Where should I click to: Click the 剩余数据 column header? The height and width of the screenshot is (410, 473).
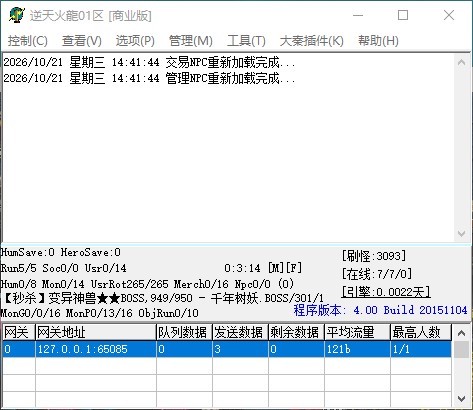(296, 332)
